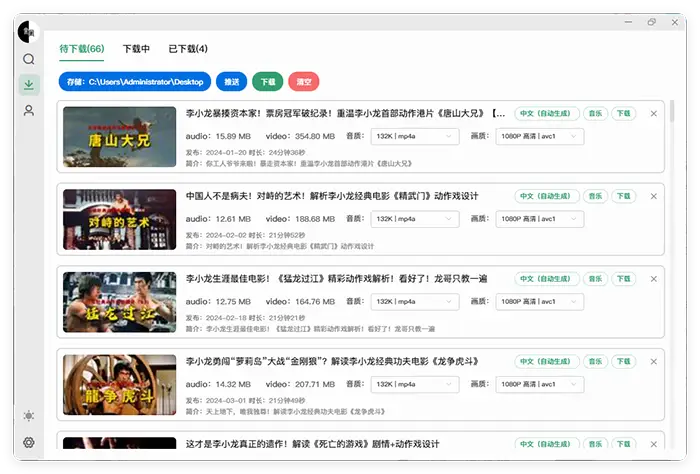Click the blue 推送 button

coord(232,82)
